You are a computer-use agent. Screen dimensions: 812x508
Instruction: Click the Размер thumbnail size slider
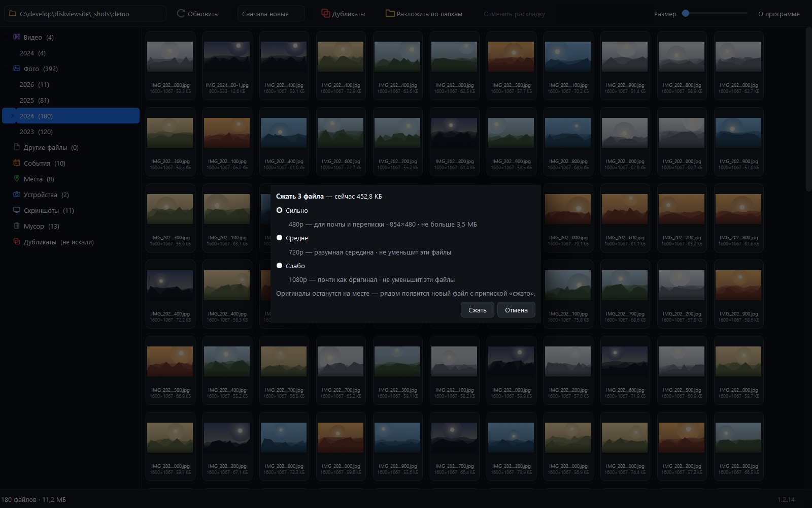(x=715, y=14)
